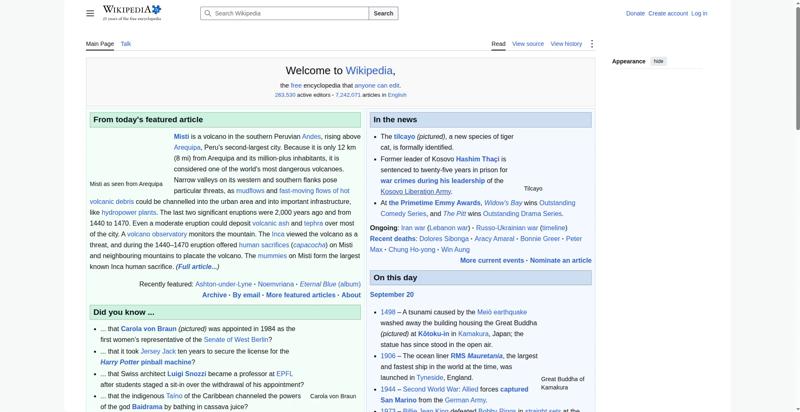800x412 pixels.
Task: Open More featured articles
Action: [x=301, y=295]
